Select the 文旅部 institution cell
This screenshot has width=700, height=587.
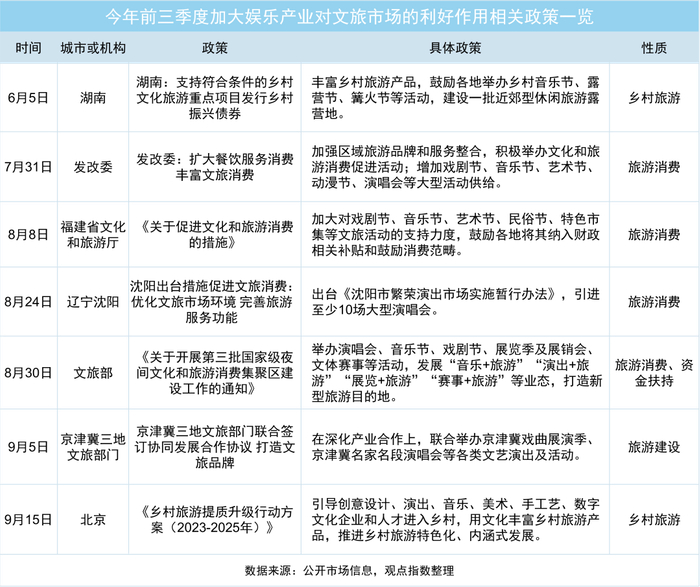coord(93,373)
